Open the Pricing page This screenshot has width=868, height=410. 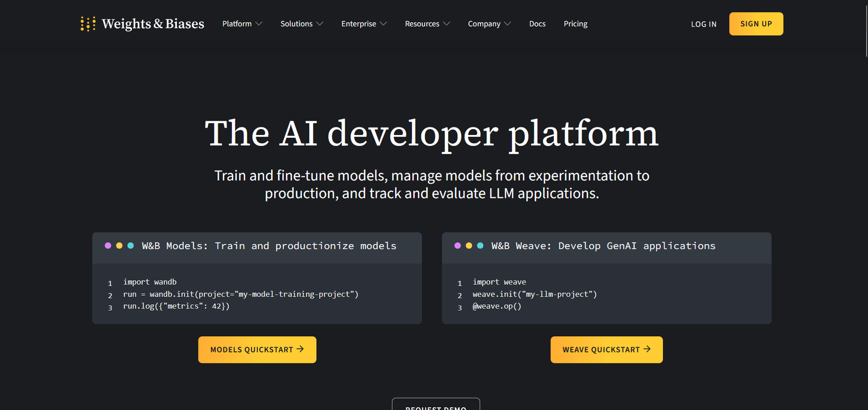click(x=575, y=24)
